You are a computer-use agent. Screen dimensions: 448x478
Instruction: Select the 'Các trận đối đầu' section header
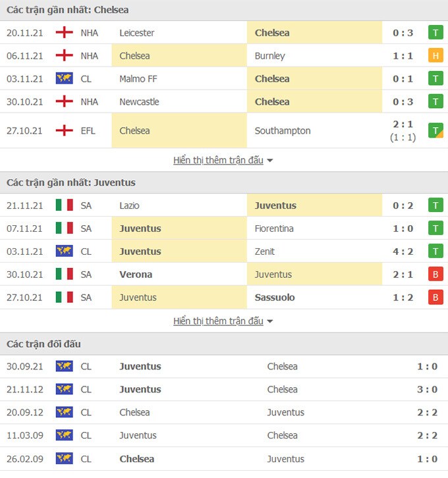click(x=43, y=344)
